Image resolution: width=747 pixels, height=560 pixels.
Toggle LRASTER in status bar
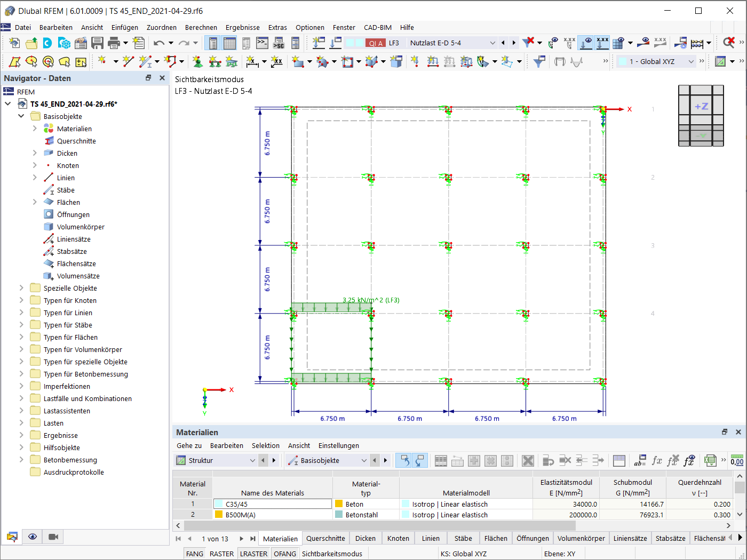click(x=253, y=554)
